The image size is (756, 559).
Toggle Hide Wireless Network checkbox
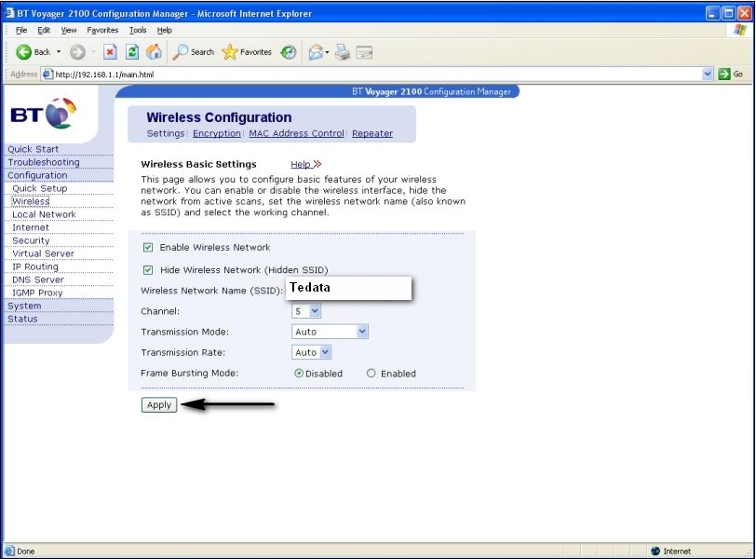click(148, 269)
